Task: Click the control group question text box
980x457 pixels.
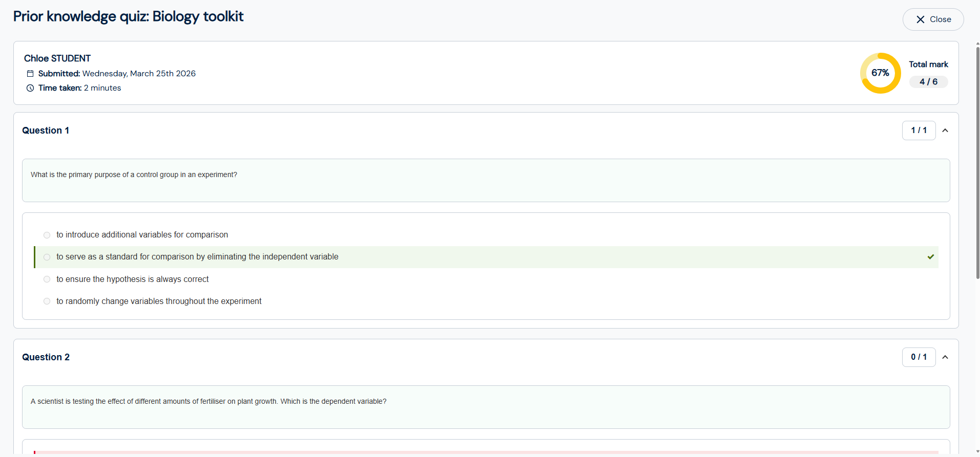Action: click(x=485, y=180)
